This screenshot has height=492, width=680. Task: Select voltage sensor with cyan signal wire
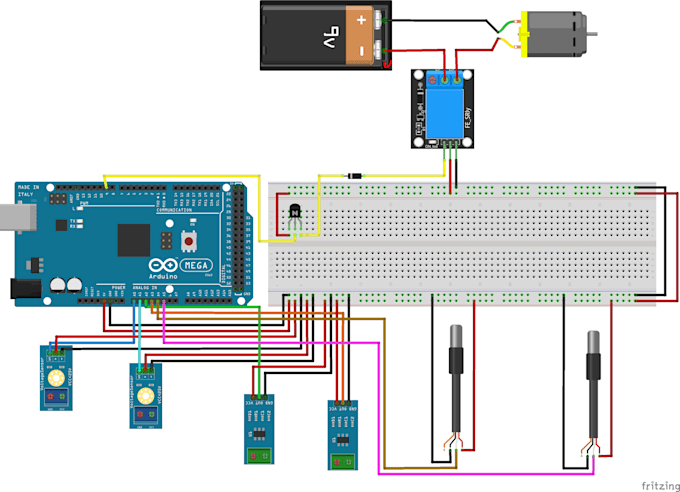pyautogui.click(x=146, y=396)
